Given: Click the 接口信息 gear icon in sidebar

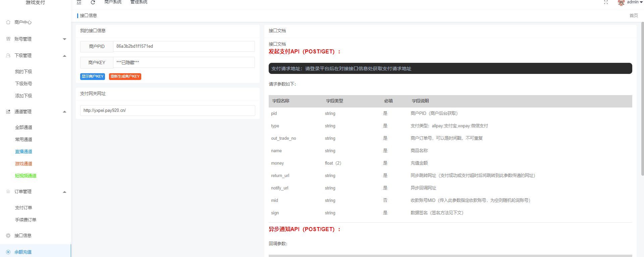Looking at the screenshot, I should [x=8, y=235].
